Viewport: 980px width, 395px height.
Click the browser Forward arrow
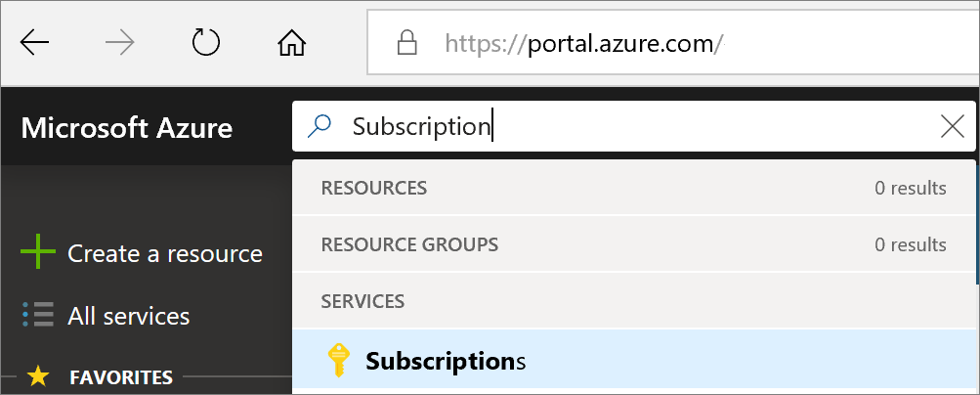pos(119,44)
